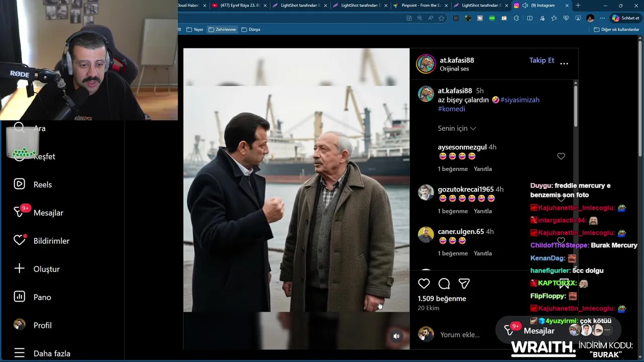Open Diğer sık kullanılanlar folder

[x=616, y=30]
